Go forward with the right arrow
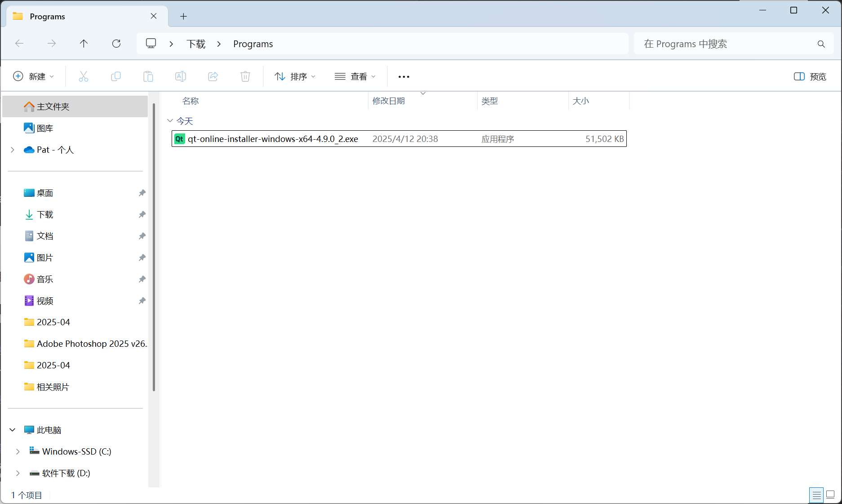The image size is (842, 504). point(52,44)
